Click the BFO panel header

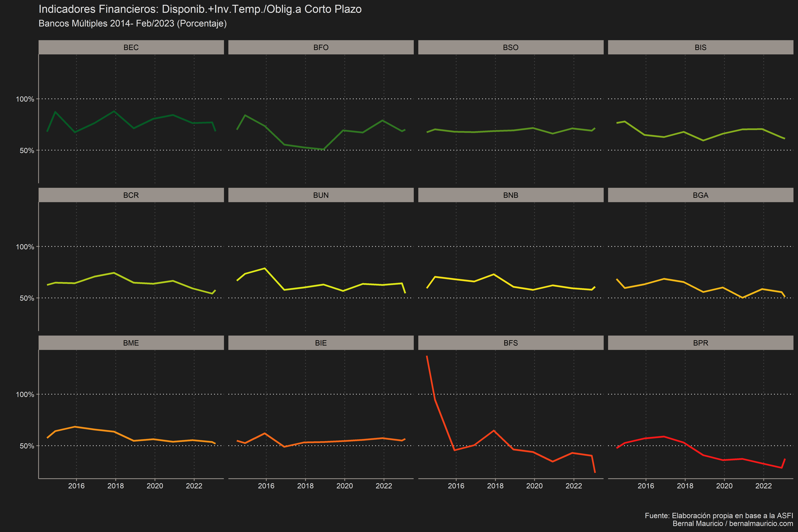pos(321,47)
